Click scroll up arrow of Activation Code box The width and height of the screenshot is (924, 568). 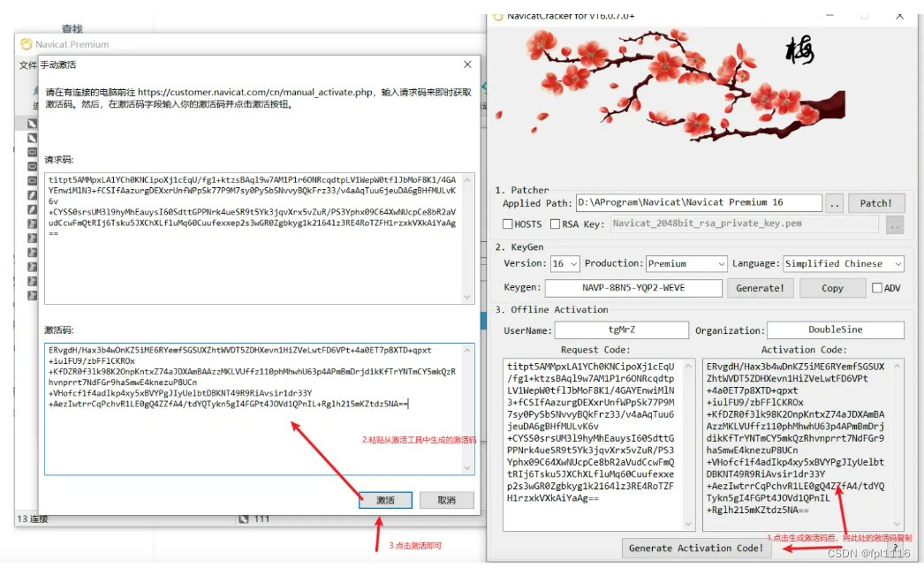pyautogui.click(x=897, y=366)
